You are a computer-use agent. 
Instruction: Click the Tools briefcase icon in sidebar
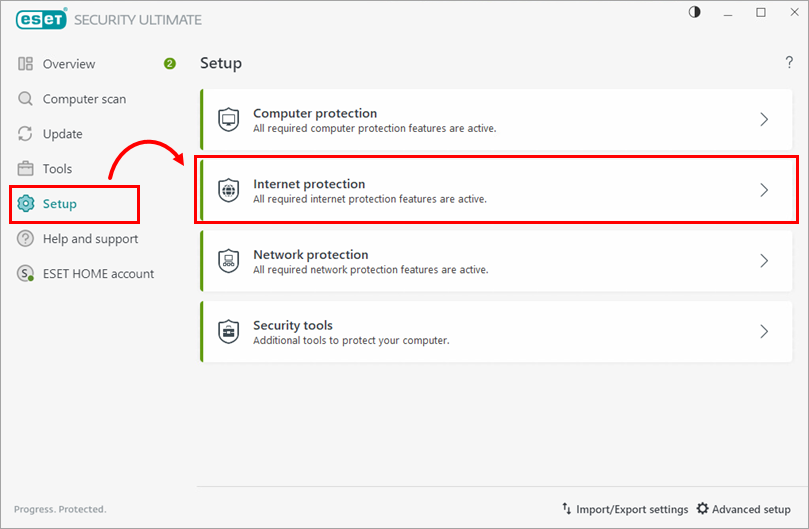[x=26, y=169]
